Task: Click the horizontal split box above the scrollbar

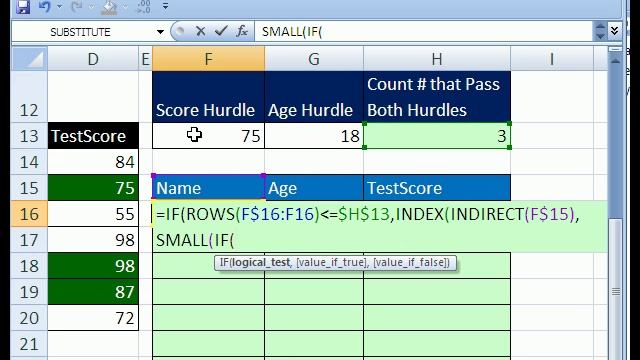Action: click(616, 49)
